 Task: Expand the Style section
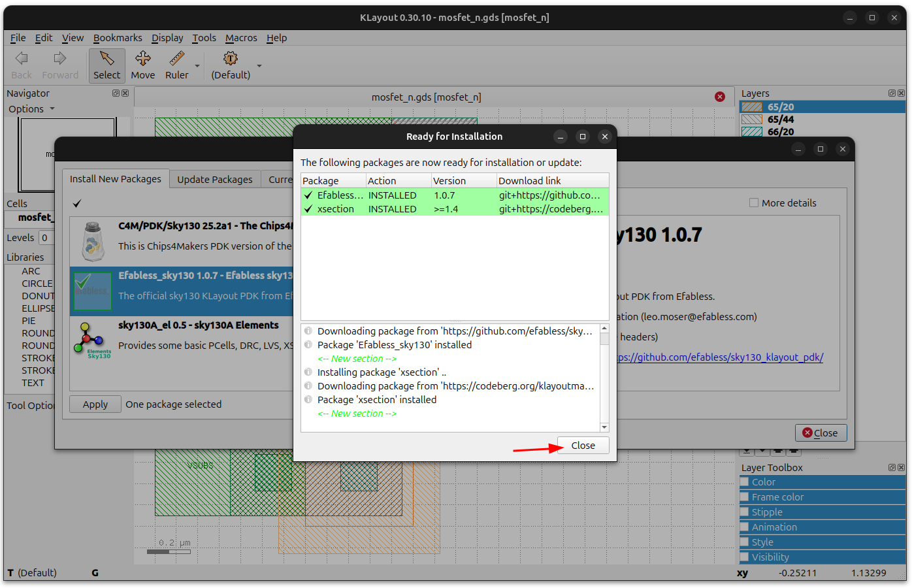822,542
